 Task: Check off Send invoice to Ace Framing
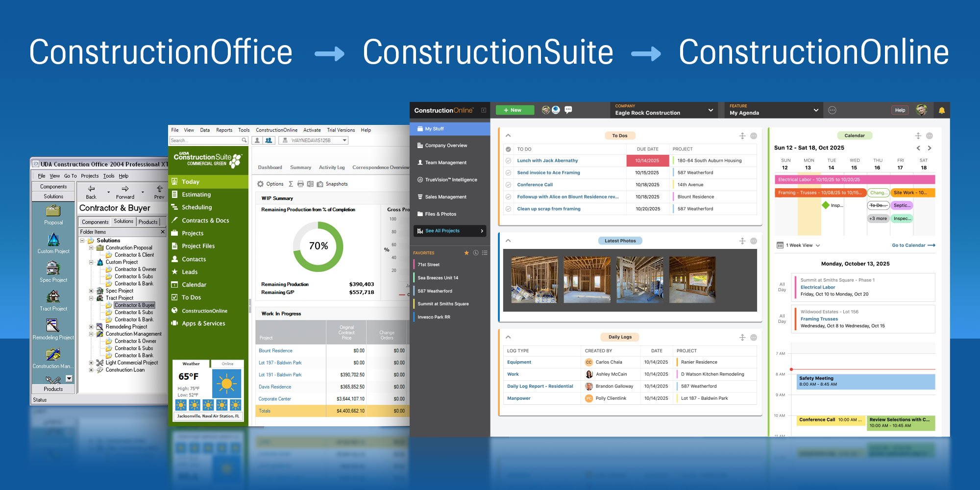[x=508, y=173]
